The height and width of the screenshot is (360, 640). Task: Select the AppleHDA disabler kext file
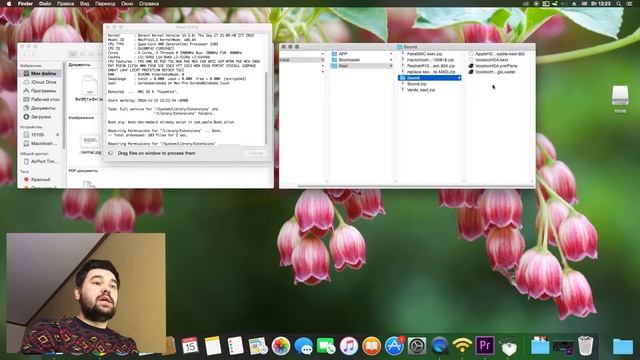499,54
